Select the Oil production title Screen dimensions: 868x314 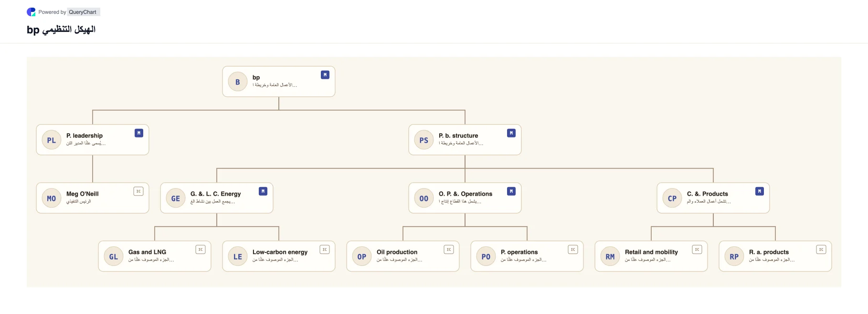[397, 252]
